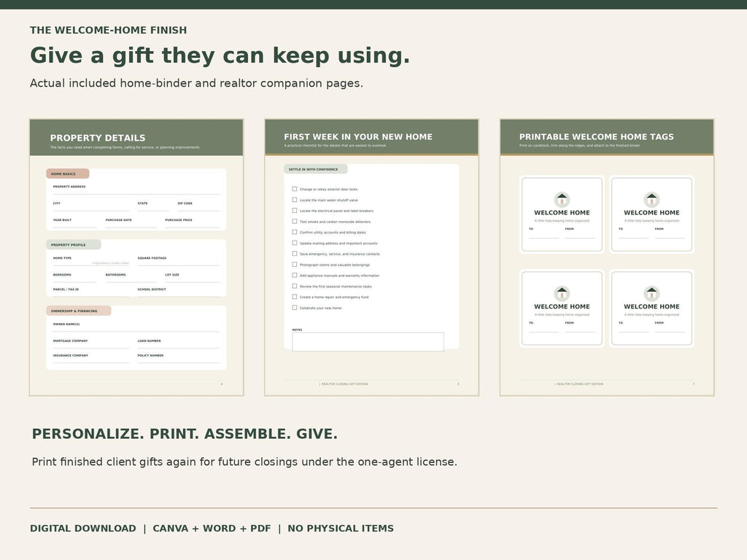Click the one-agent license sentence
Viewport: 747px width, 560px height.
pyautogui.click(x=244, y=462)
